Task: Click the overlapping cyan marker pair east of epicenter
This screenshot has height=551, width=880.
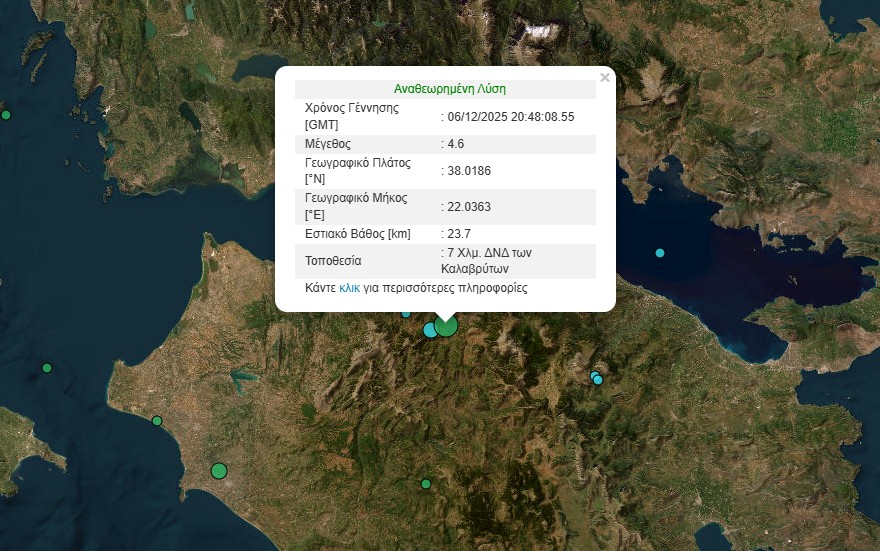Action: click(x=597, y=378)
